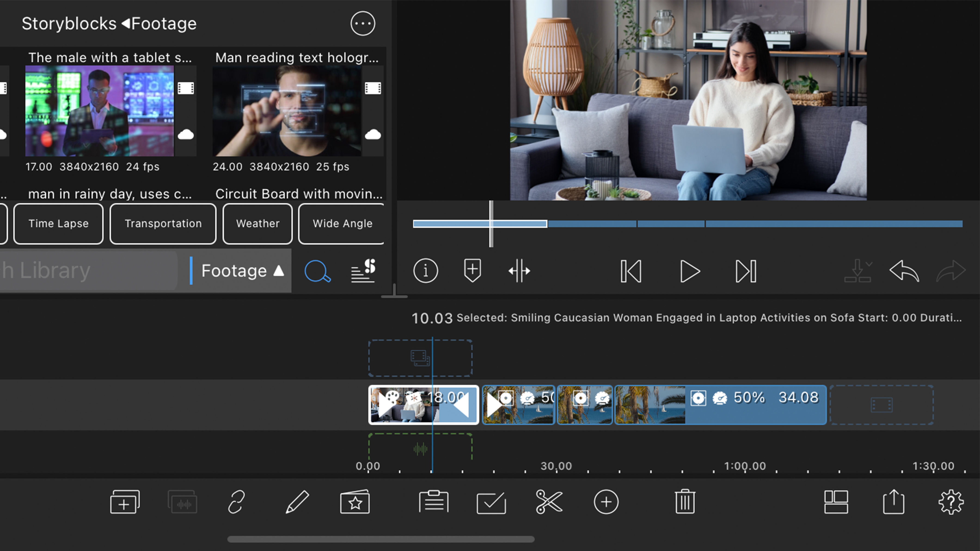This screenshot has width=980, height=551.
Task: Expand the overflow menu with three dots
Action: tap(363, 24)
